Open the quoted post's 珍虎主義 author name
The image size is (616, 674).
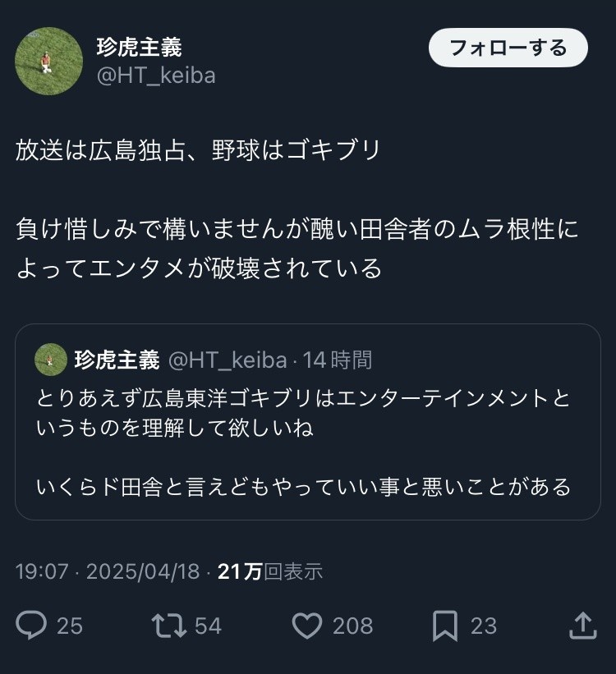tap(117, 360)
